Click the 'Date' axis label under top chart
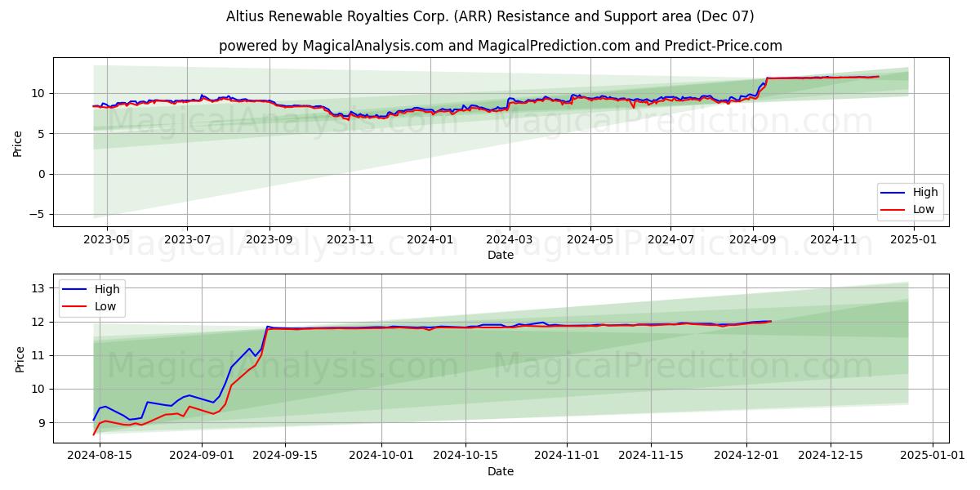The image size is (980, 490). 501,255
